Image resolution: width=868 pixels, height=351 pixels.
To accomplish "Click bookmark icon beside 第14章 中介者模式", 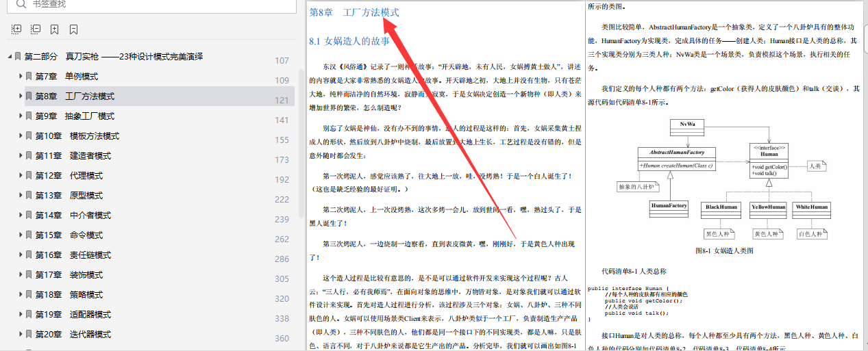I will (29, 216).
